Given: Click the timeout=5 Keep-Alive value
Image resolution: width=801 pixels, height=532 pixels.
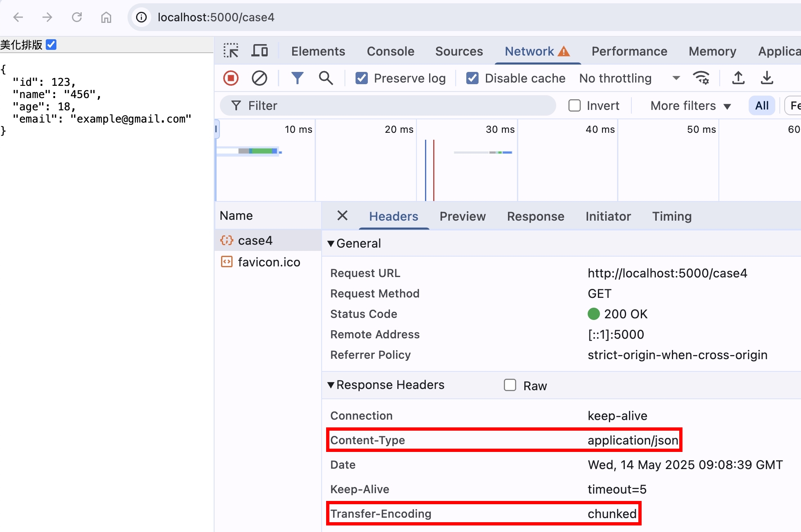Looking at the screenshot, I should (617, 489).
